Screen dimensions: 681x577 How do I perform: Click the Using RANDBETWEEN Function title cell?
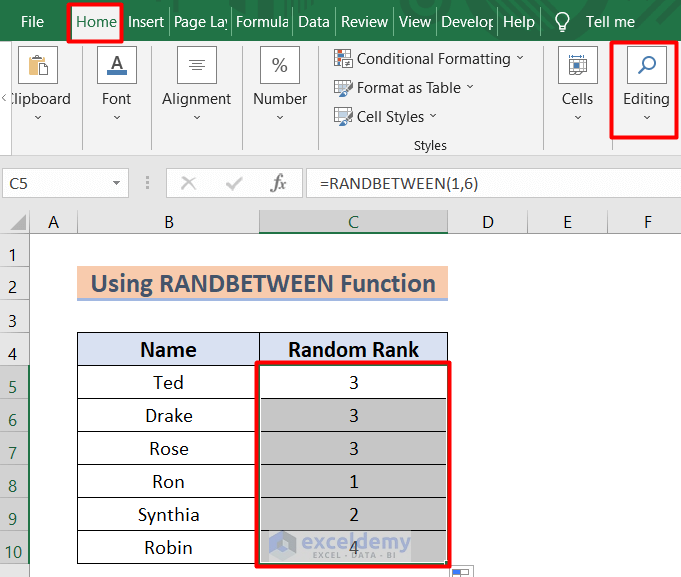point(262,283)
